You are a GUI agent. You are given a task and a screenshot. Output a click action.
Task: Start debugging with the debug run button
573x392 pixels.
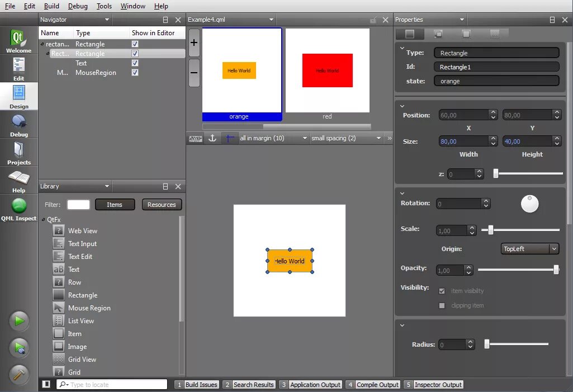(x=19, y=348)
